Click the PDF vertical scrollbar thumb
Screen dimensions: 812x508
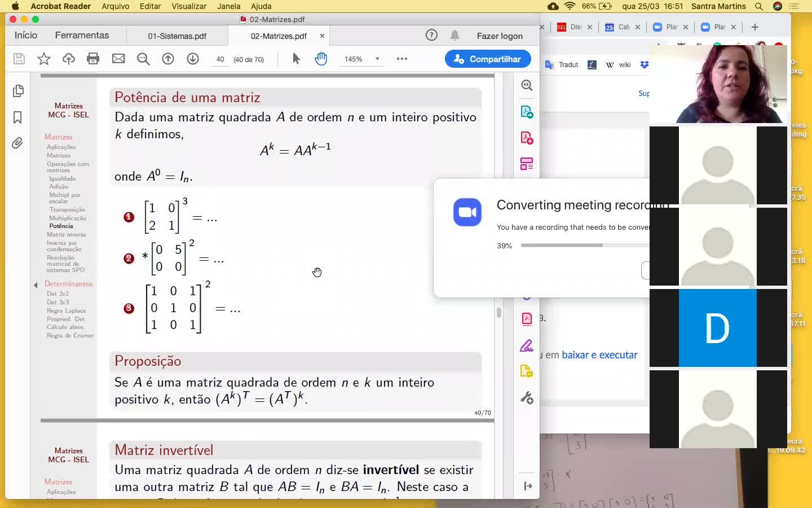(499, 312)
